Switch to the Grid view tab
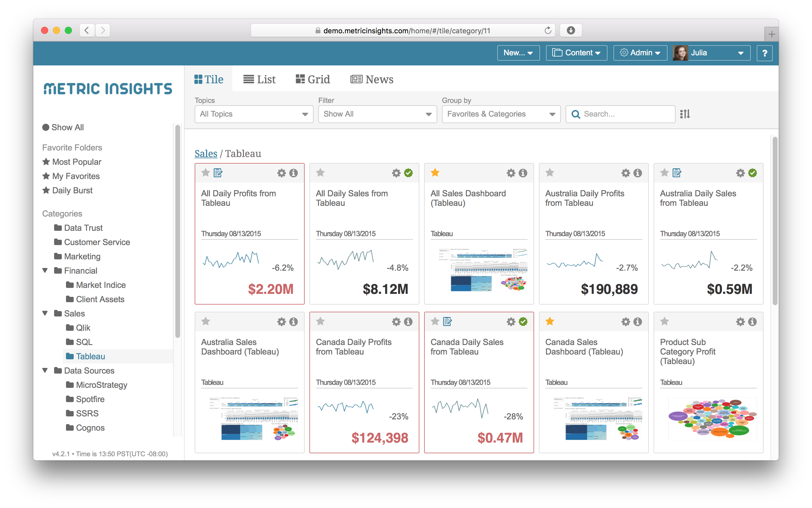The height and width of the screenshot is (508, 812). click(312, 79)
